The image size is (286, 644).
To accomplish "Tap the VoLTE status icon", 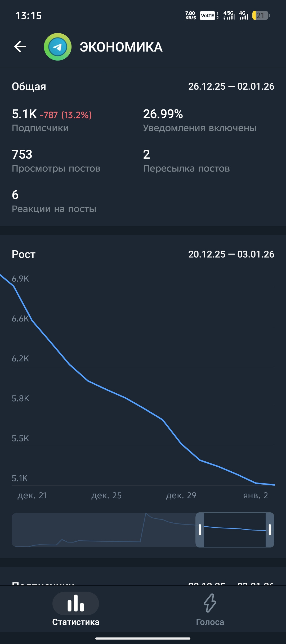I will (x=207, y=16).
